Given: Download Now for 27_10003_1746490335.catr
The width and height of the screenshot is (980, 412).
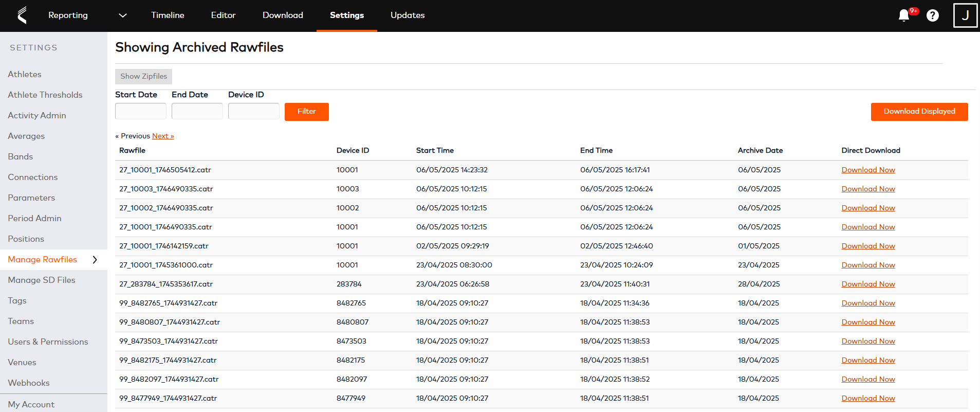Looking at the screenshot, I should pos(868,189).
